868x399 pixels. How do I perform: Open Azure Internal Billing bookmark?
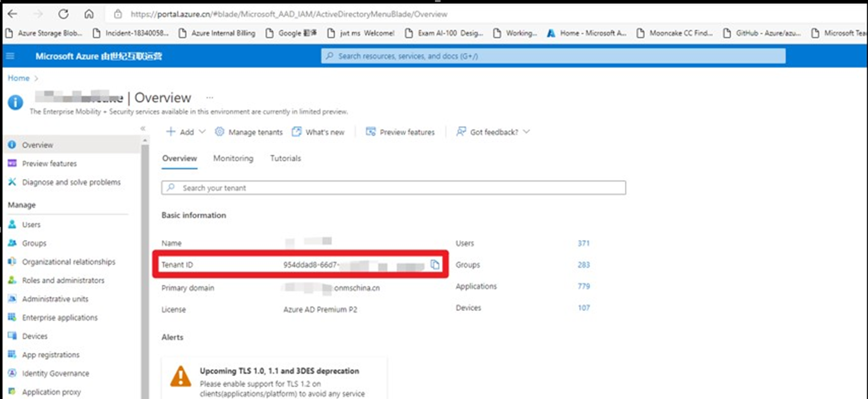tap(217, 33)
